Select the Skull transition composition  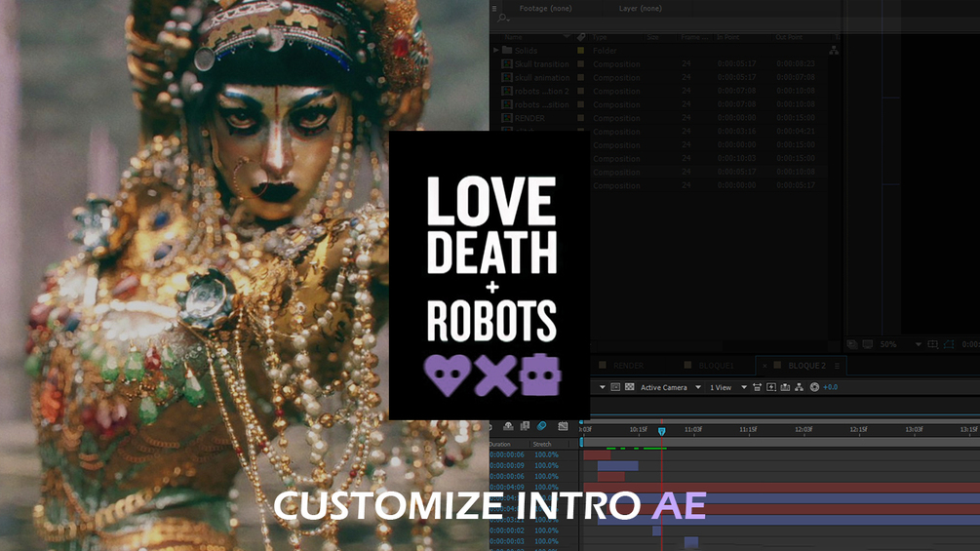pyautogui.click(x=541, y=63)
